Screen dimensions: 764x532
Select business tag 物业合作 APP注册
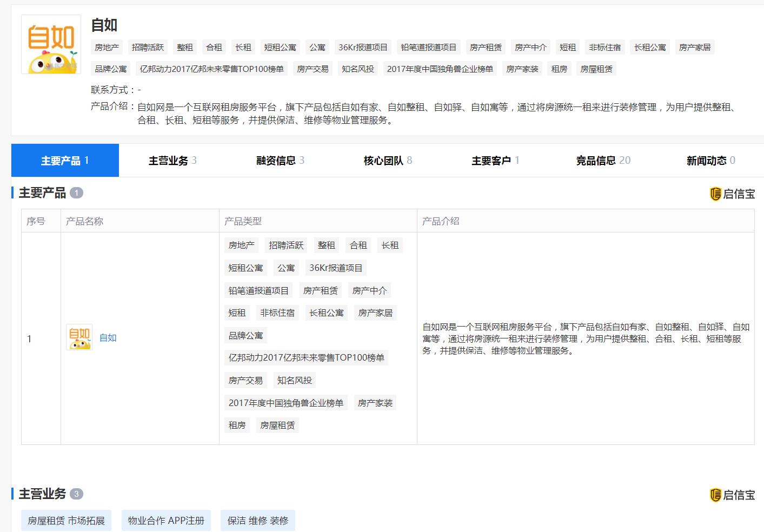166,521
